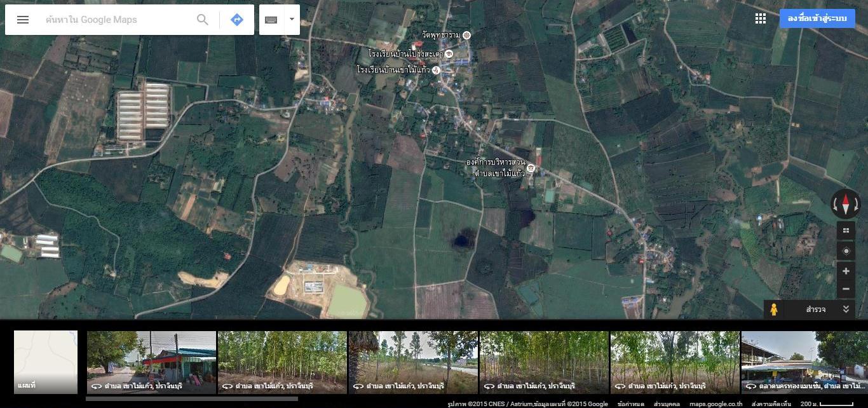Reset orientation using the compass needle

tap(846, 205)
